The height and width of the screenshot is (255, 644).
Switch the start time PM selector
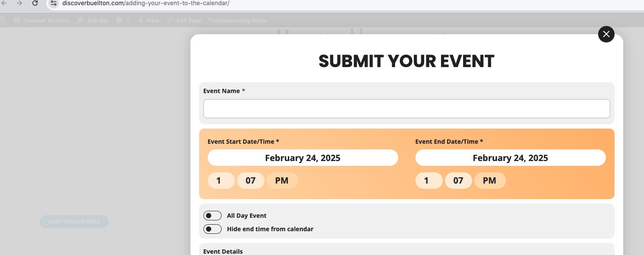(282, 181)
